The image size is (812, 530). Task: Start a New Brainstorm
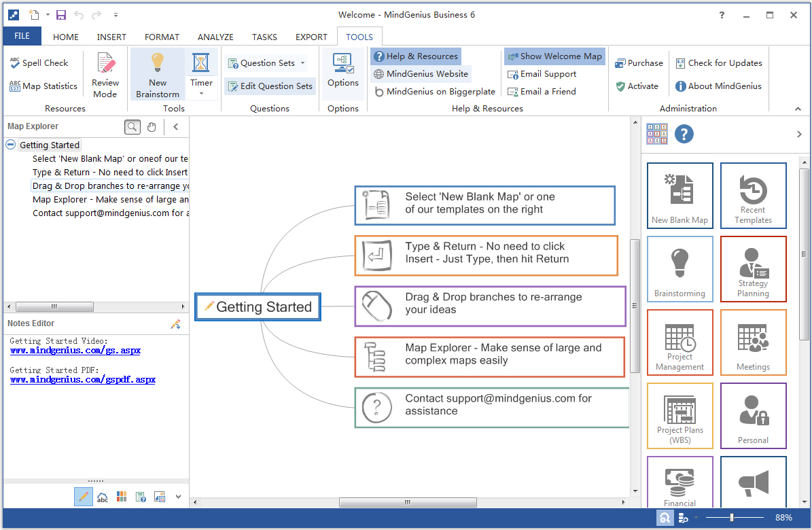click(x=158, y=75)
